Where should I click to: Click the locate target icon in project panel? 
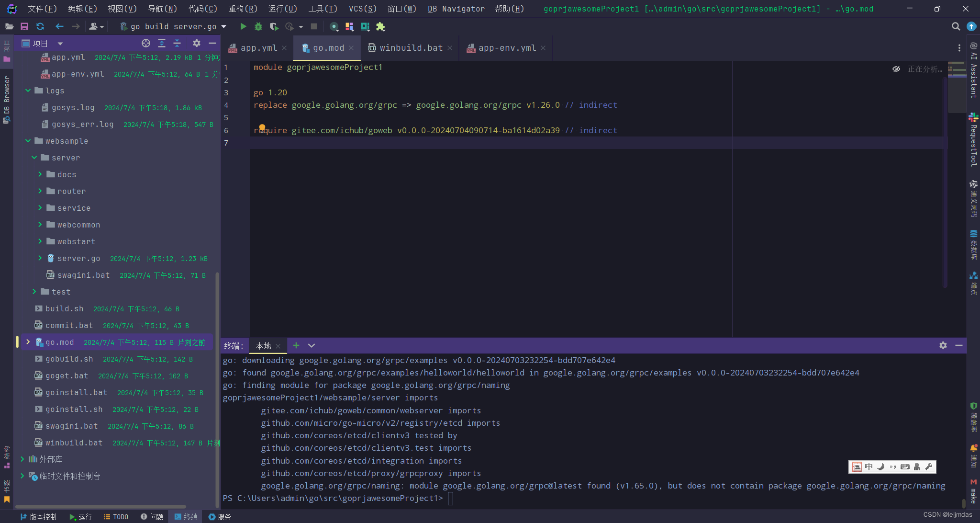click(146, 43)
